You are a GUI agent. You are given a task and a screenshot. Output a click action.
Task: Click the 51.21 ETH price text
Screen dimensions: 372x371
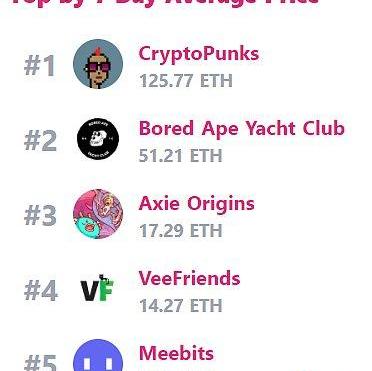(x=180, y=156)
